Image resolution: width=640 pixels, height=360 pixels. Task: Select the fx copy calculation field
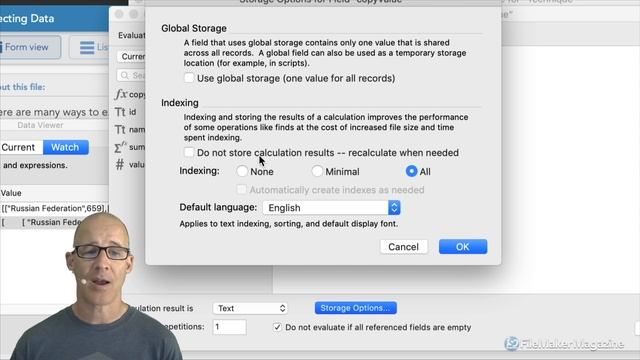click(x=129, y=94)
